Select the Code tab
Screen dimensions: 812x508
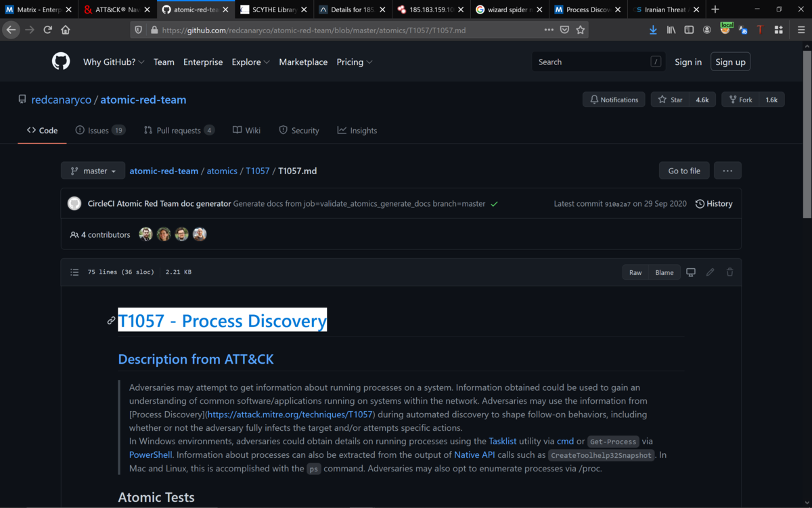pyautogui.click(x=42, y=130)
